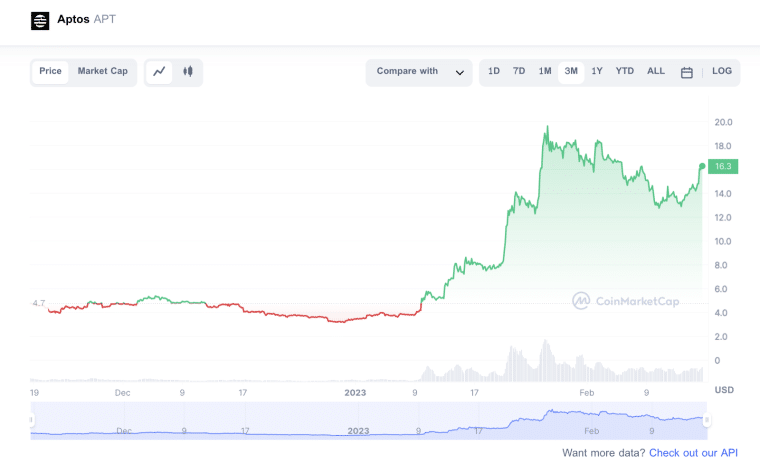Set range to 1M
The height and width of the screenshot is (473, 760).
(x=545, y=71)
